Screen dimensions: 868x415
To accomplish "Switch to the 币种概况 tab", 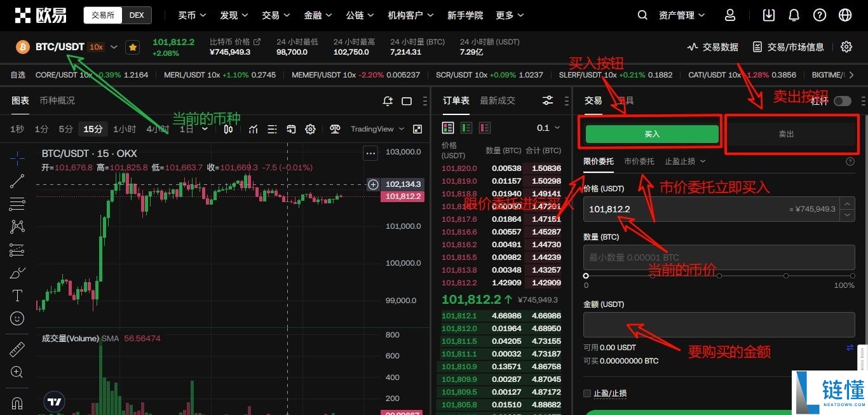I will (x=57, y=100).
